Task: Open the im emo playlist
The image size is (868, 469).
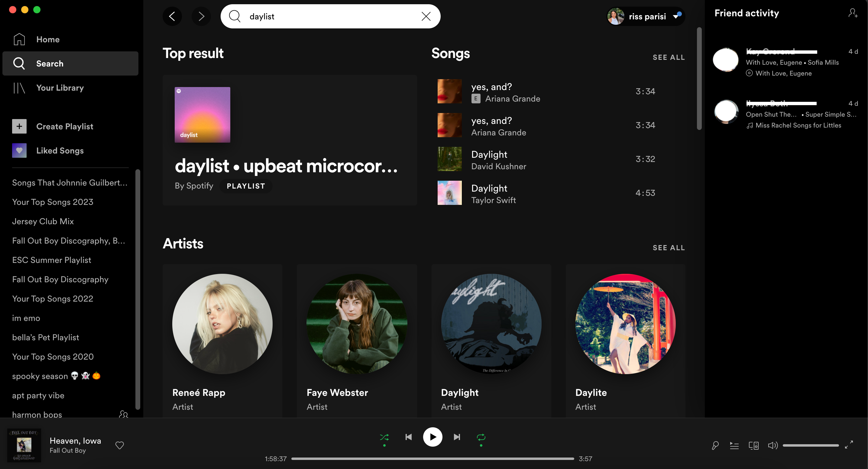Action: point(26,318)
